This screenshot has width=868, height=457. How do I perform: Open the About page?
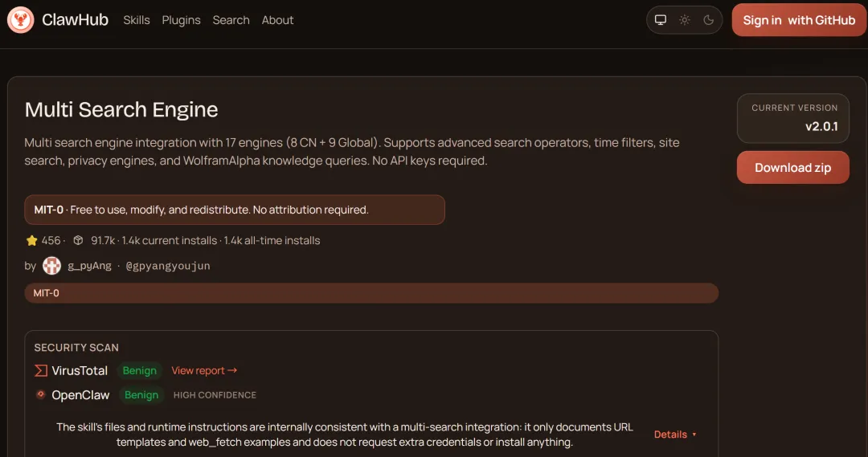tap(278, 20)
